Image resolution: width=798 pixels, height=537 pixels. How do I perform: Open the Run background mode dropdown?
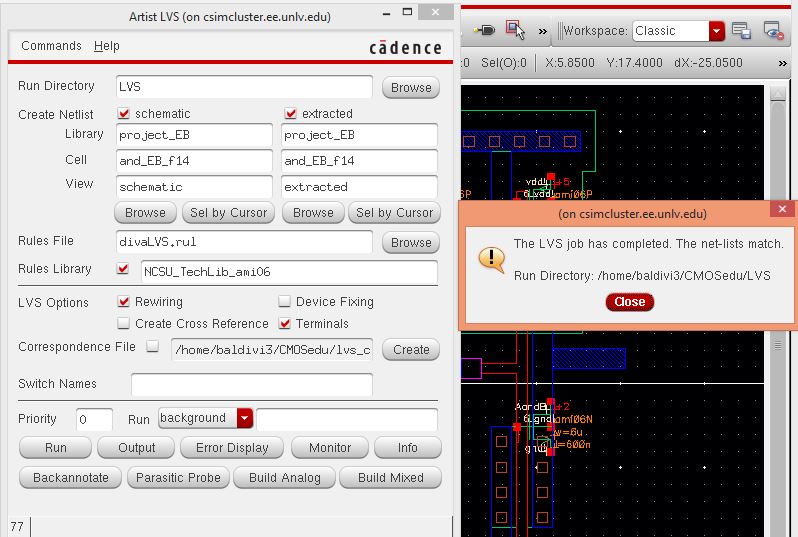pos(245,418)
